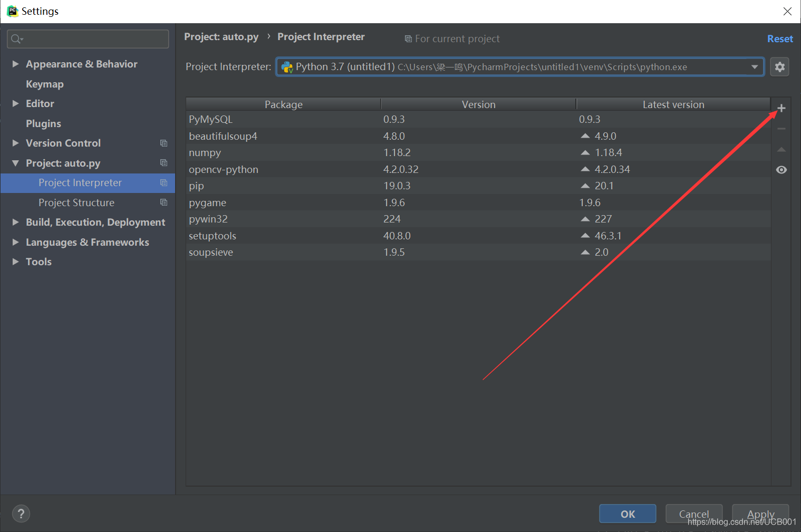The height and width of the screenshot is (532, 801).
Task: Expand Languages & Frameworks node
Action: pyautogui.click(x=15, y=242)
